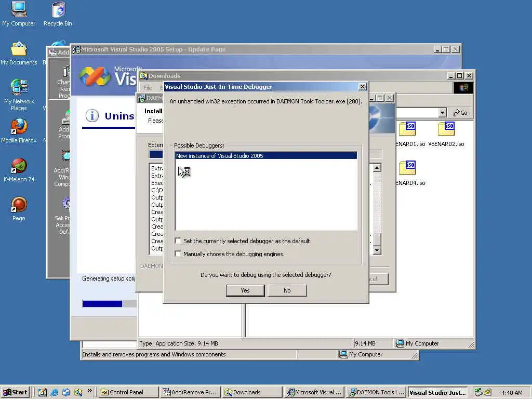Click Visual Studio Just-In-Time taskbar button
This screenshot has width=532, height=399.
438,392
